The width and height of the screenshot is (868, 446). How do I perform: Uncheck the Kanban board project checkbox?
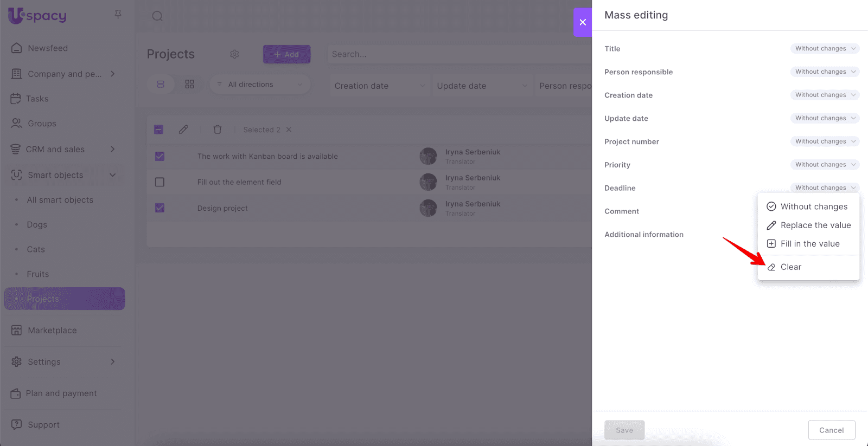click(159, 156)
